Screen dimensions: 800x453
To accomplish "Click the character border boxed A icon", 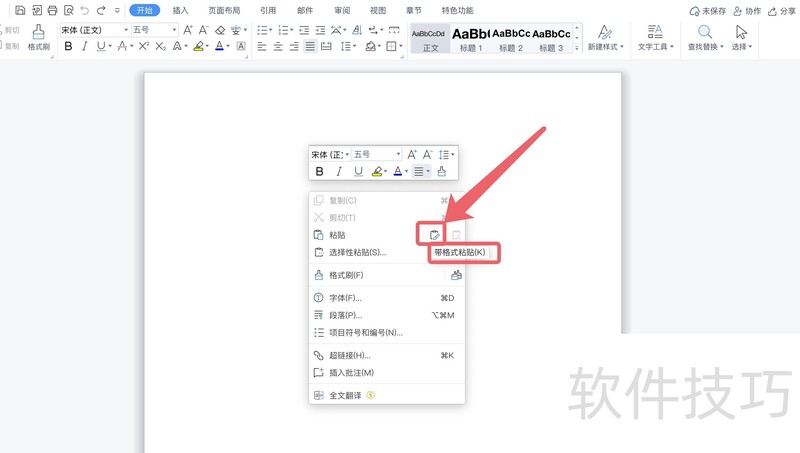I will pos(241,46).
